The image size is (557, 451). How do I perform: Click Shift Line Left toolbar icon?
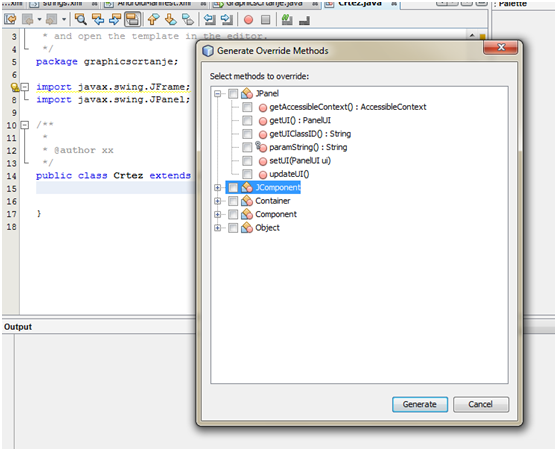tap(210, 20)
